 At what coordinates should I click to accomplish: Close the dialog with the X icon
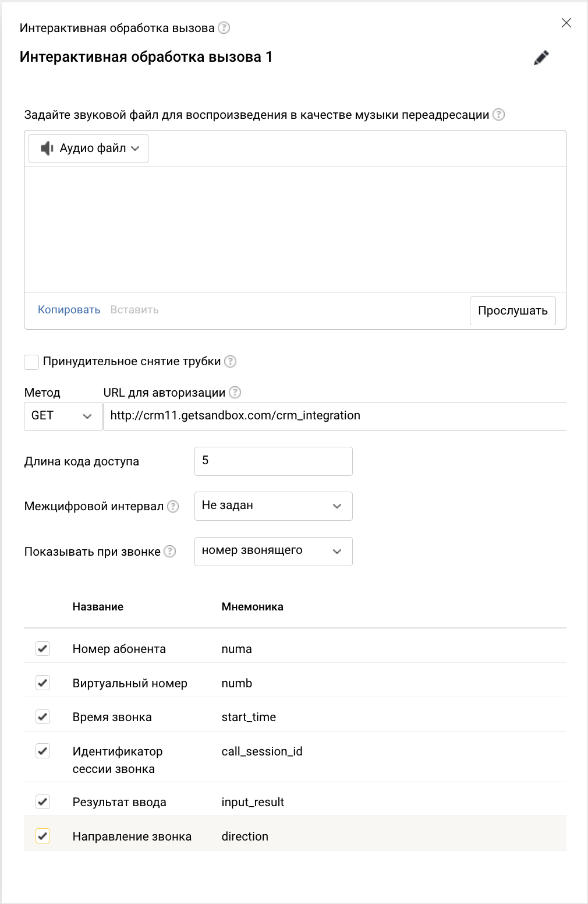566,23
